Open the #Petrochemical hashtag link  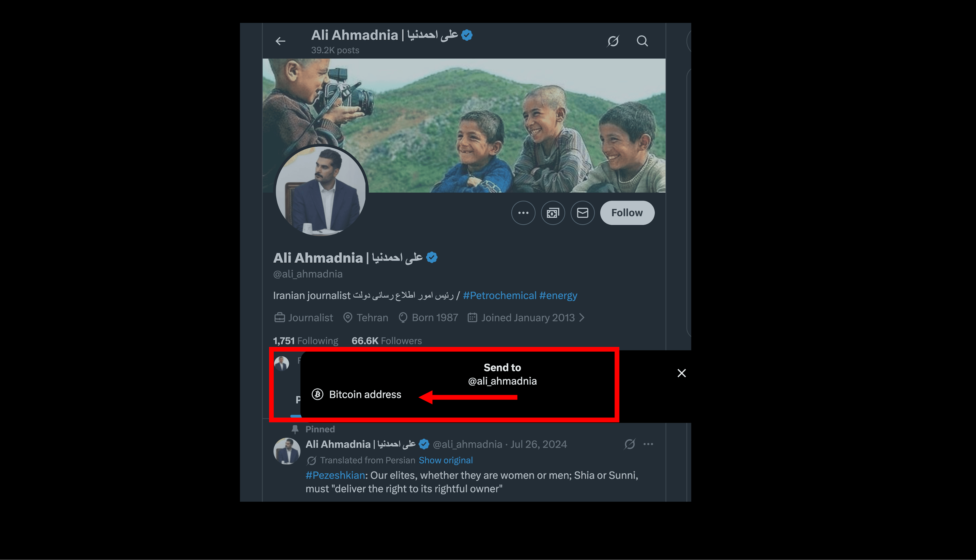click(x=499, y=295)
